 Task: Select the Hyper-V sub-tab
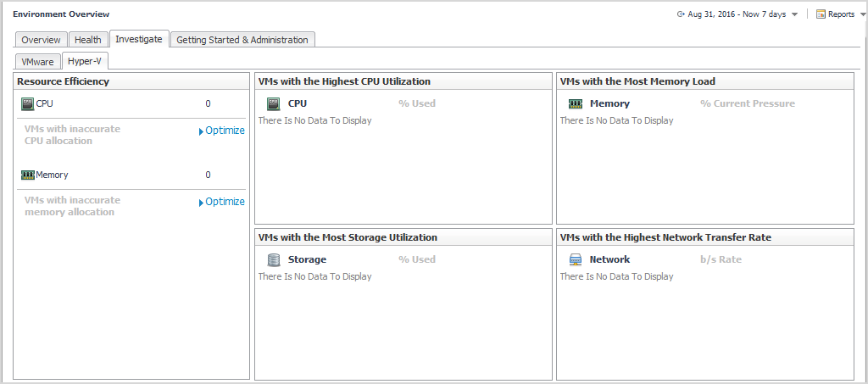click(85, 61)
